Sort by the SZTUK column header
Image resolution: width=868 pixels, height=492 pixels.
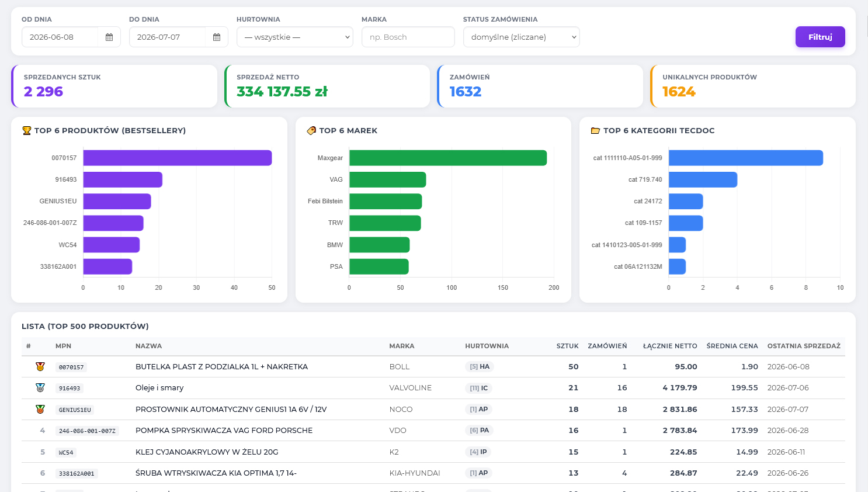tap(567, 346)
